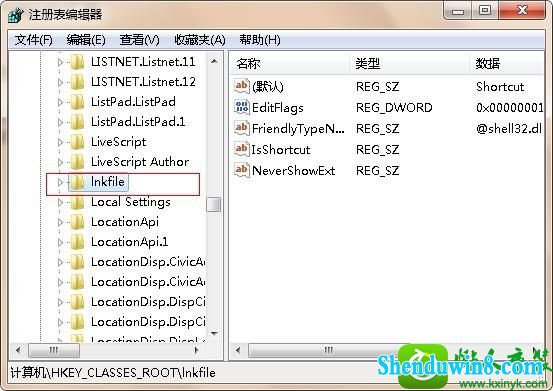
Task: Click the Registry Editor title bar icon
Action: (16, 15)
